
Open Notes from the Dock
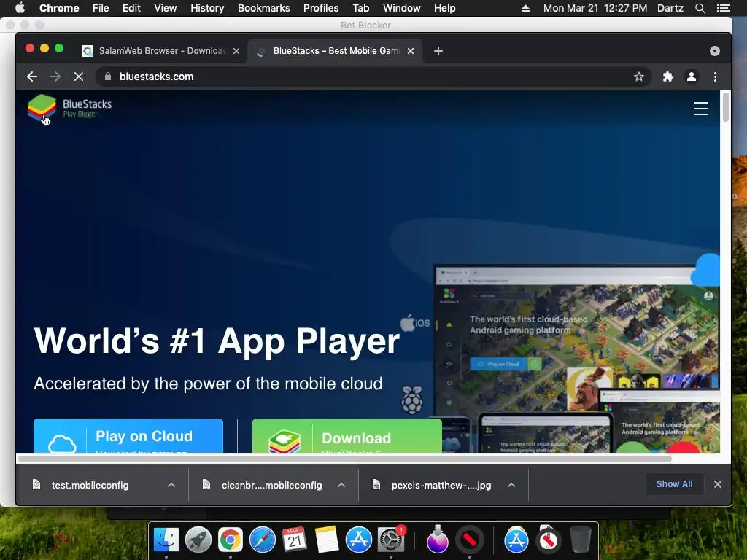[x=326, y=540]
